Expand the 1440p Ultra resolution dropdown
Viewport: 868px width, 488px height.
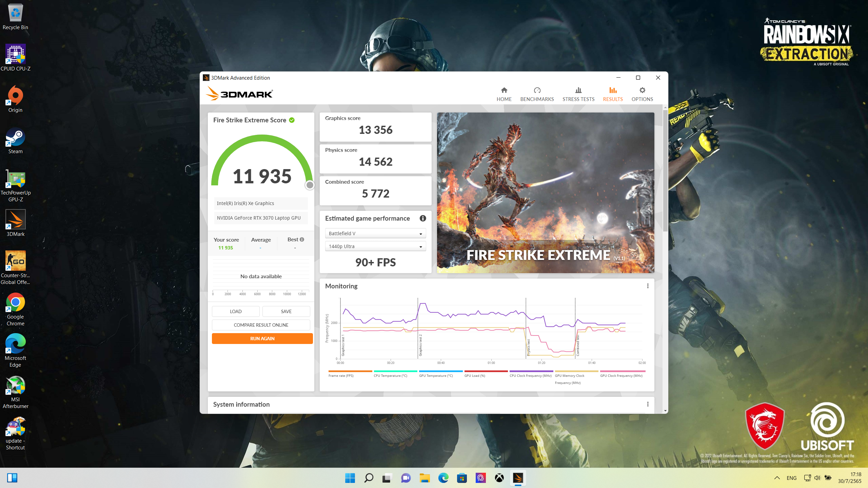[x=375, y=246]
